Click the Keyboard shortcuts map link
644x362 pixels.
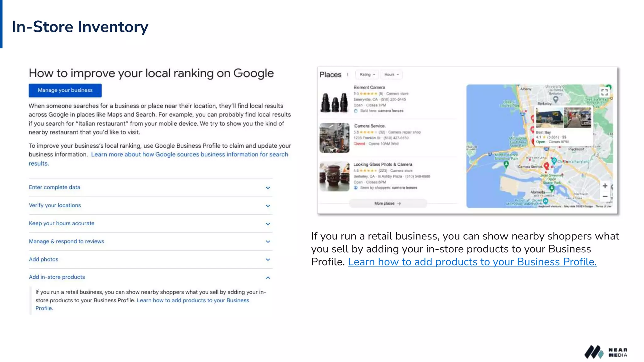click(550, 206)
